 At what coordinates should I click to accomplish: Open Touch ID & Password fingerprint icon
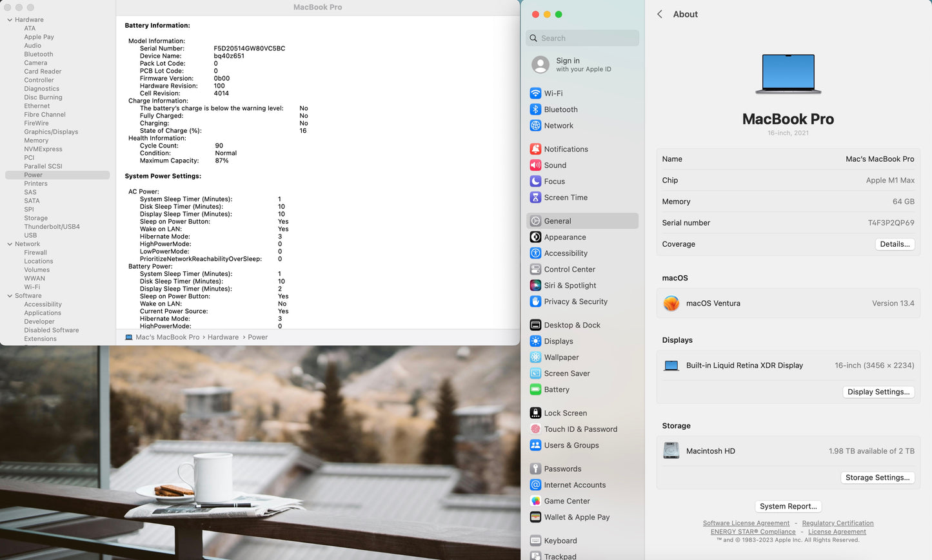tap(535, 429)
